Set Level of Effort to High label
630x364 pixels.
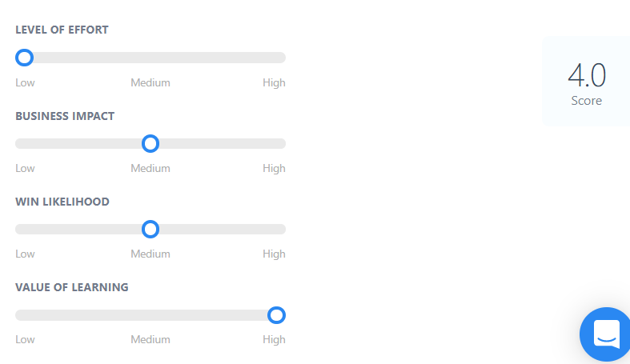[x=274, y=82]
